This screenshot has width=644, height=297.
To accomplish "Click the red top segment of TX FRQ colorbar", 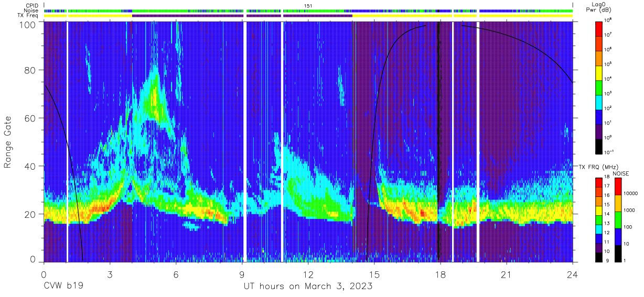I will point(599,183).
